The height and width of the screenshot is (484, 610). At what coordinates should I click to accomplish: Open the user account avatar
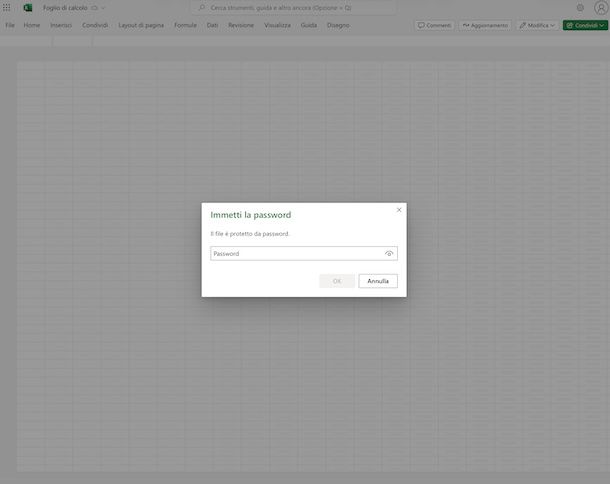coord(601,7)
